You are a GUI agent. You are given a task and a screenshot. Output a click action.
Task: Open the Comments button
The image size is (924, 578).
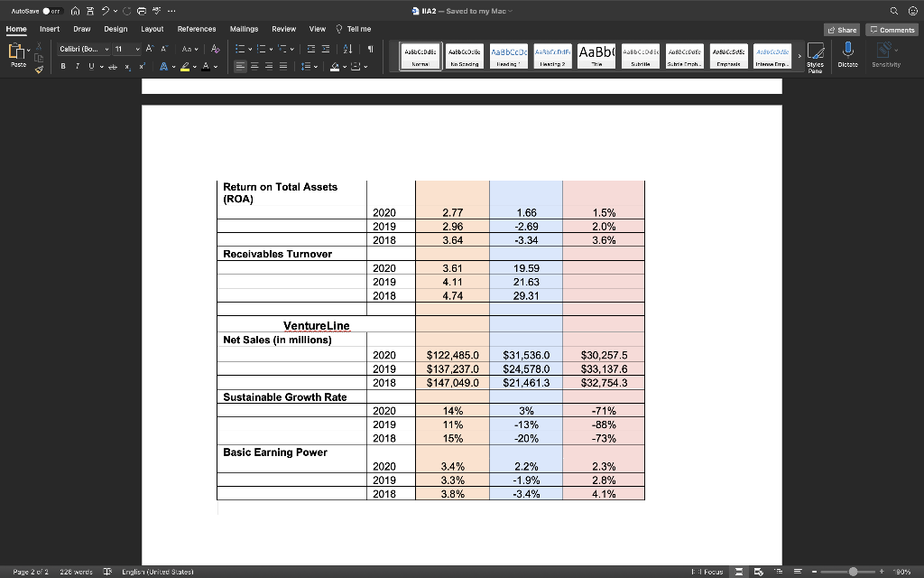pyautogui.click(x=892, y=30)
